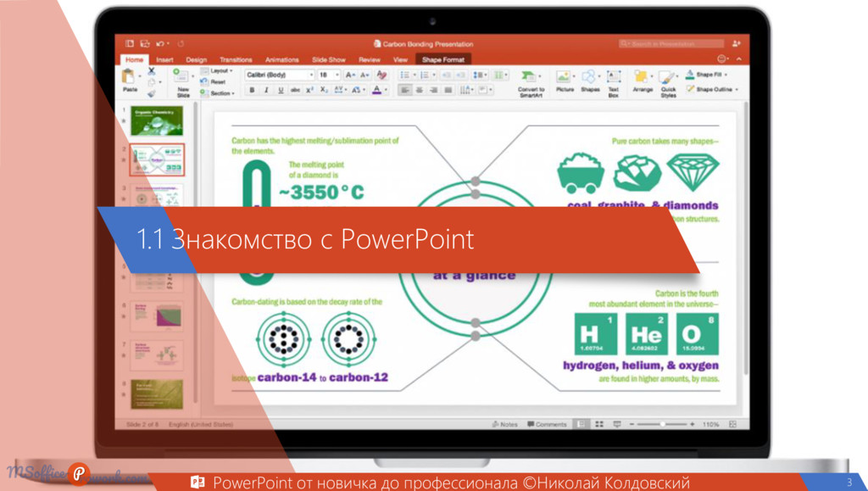Image resolution: width=868 pixels, height=491 pixels.
Task: Open the Calibri (Body) font name box
Action: 279,75
